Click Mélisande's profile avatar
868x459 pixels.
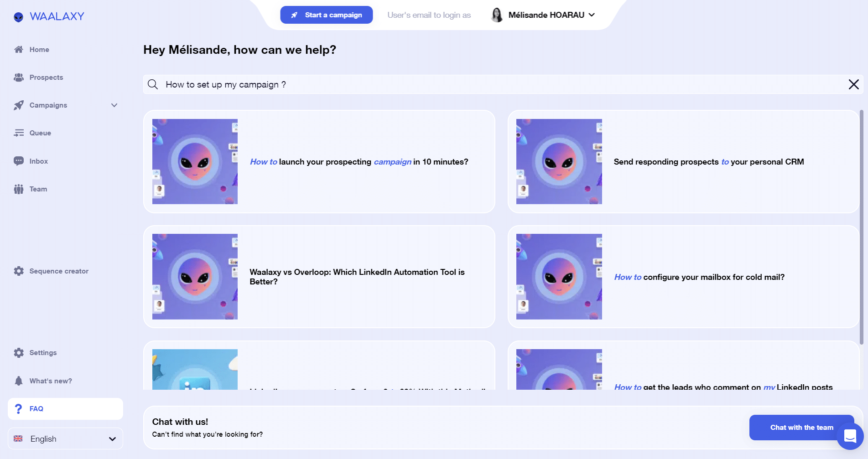point(497,15)
